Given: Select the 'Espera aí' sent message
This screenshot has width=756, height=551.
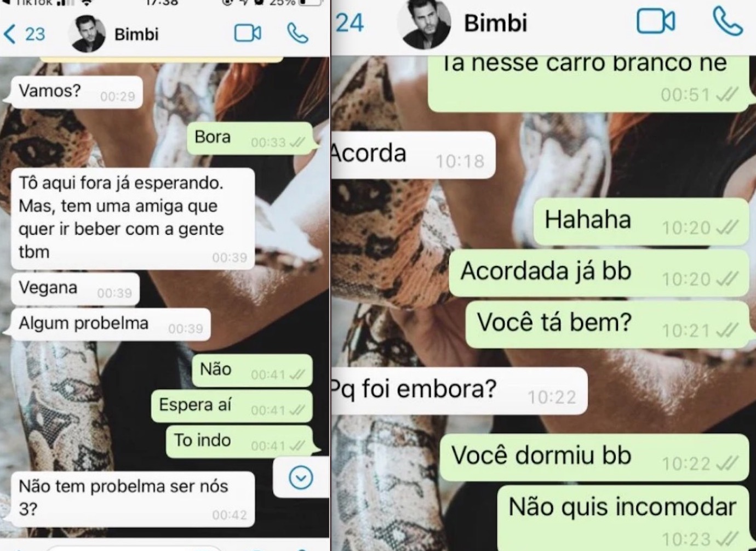Looking at the screenshot, I should coord(232,406).
